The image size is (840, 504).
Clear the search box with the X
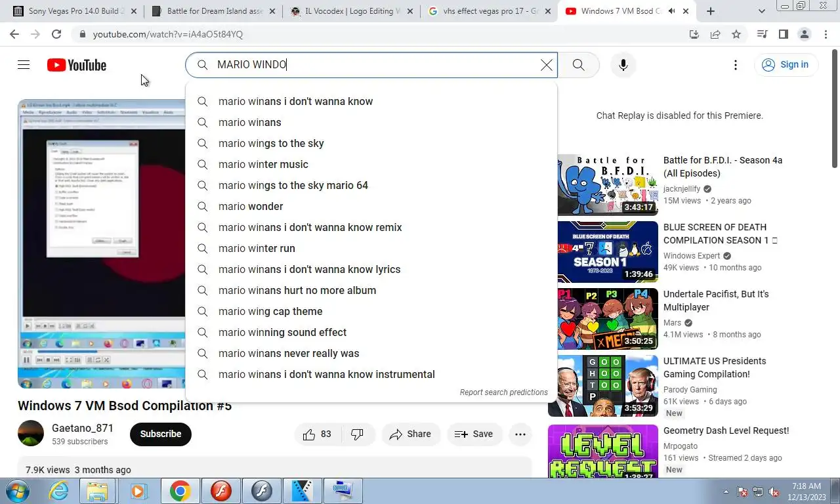[547, 64]
